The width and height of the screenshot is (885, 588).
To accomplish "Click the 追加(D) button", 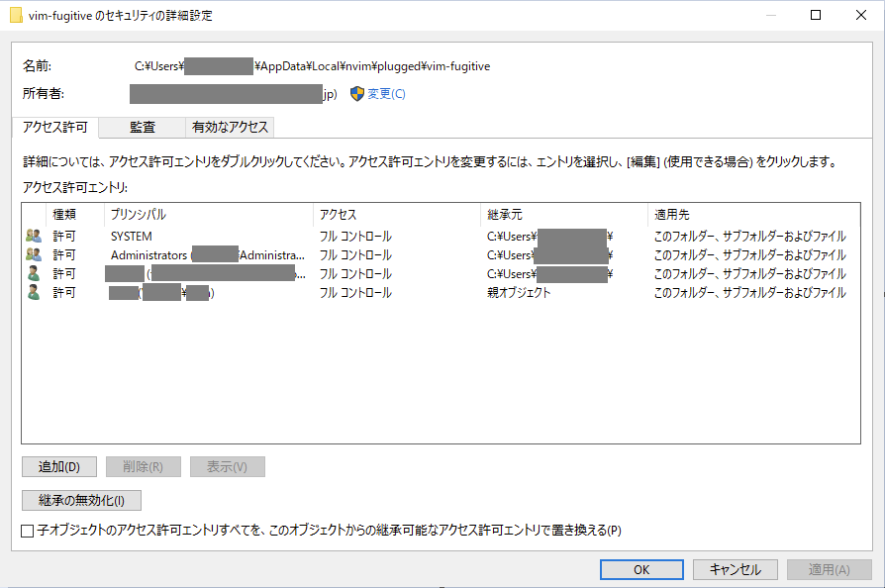I will [59, 466].
